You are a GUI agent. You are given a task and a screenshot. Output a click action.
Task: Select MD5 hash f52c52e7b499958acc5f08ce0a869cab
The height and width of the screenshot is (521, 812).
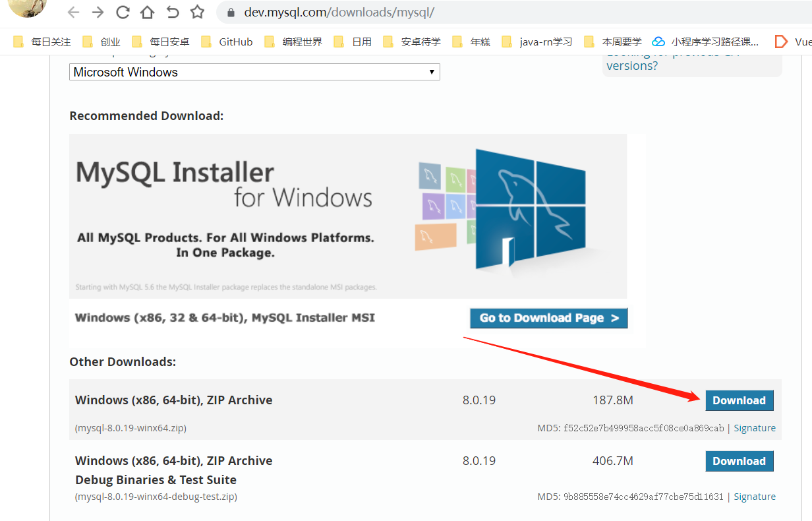click(x=643, y=428)
